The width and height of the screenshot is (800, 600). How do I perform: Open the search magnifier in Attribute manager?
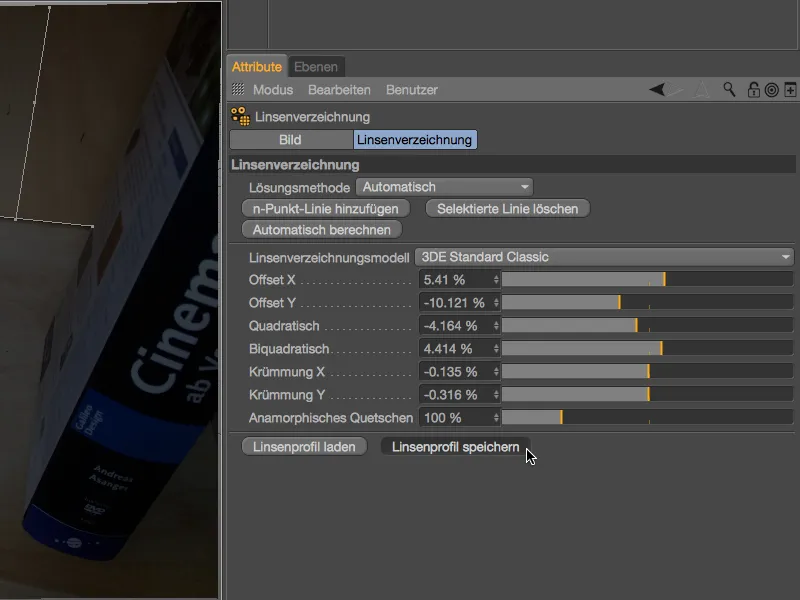click(x=729, y=90)
